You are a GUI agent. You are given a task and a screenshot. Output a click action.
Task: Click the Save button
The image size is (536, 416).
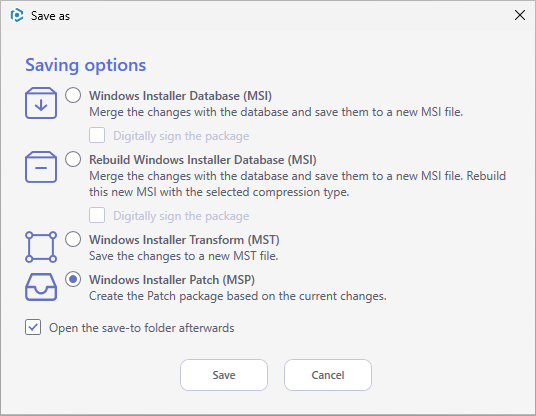point(224,375)
